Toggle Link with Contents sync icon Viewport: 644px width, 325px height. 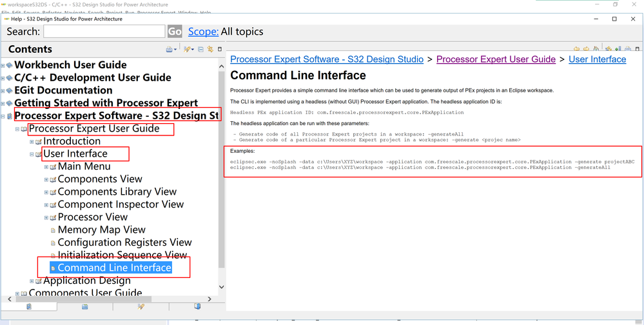pyautogui.click(x=210, y=49)
